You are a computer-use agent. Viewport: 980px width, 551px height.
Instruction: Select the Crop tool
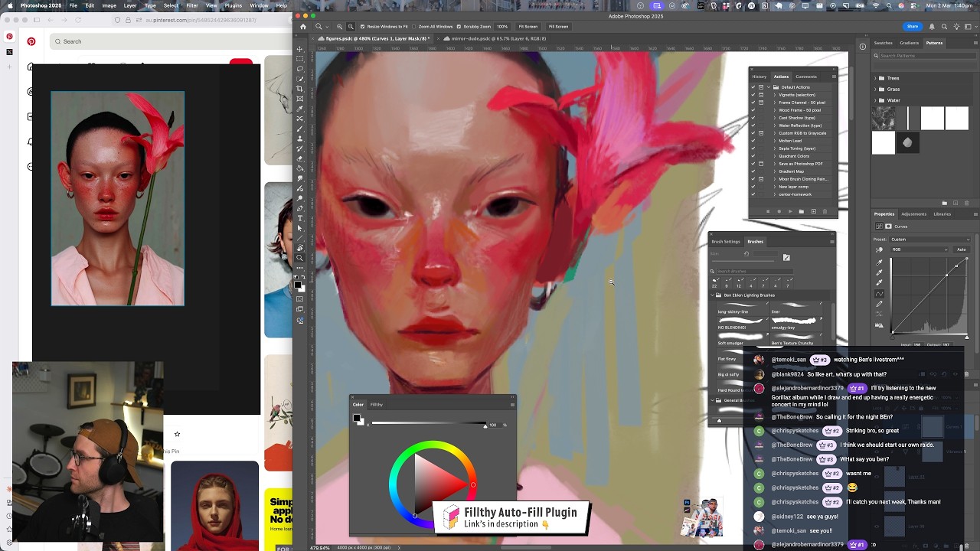300,89
